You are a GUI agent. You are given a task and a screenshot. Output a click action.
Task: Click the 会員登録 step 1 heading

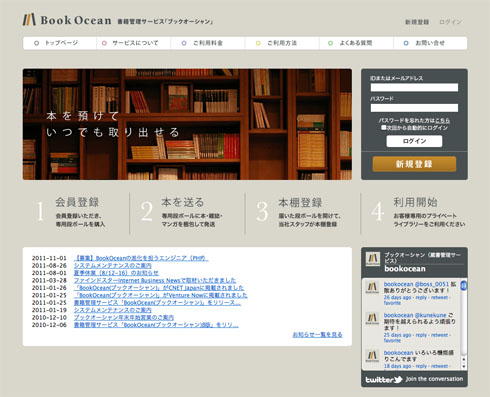77,202
